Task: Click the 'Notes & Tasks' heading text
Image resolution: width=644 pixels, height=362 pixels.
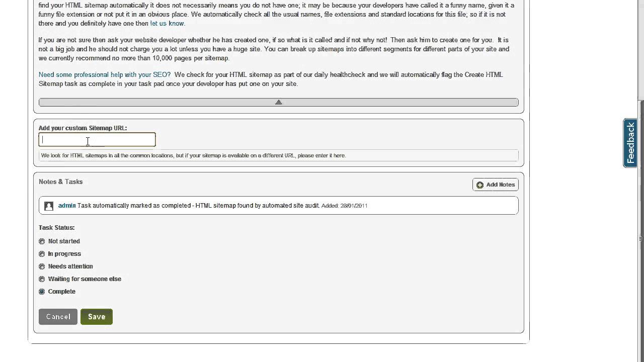Action: point(61,182)
